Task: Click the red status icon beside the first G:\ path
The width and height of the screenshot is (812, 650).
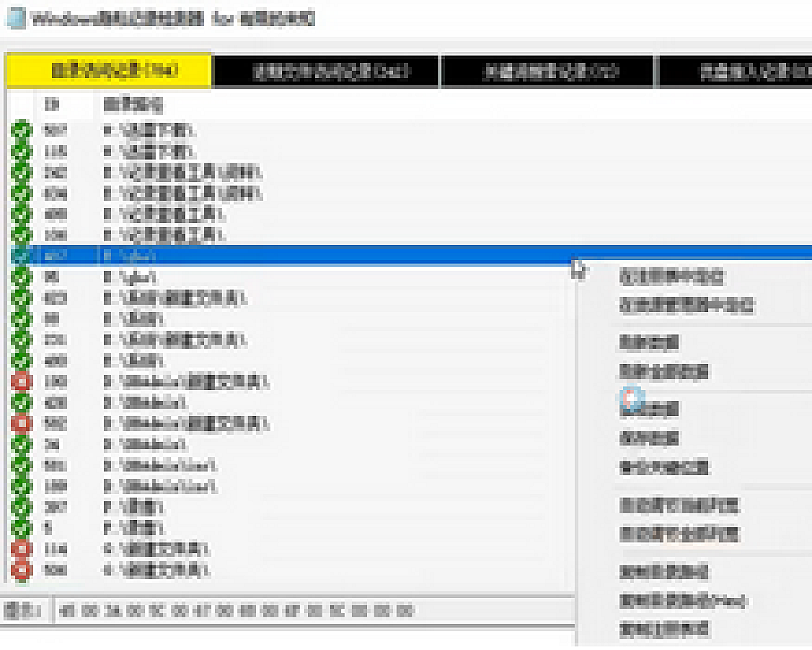Action: (21, 549)
